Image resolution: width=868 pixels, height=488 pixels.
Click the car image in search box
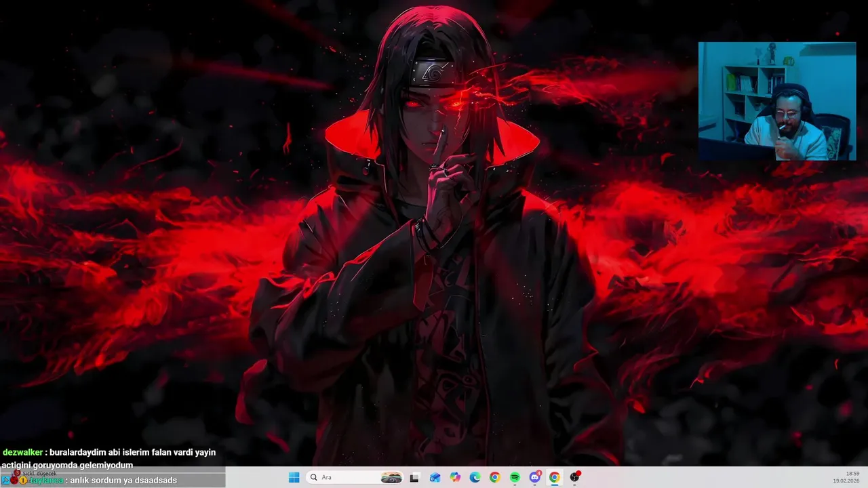point(391,477)
